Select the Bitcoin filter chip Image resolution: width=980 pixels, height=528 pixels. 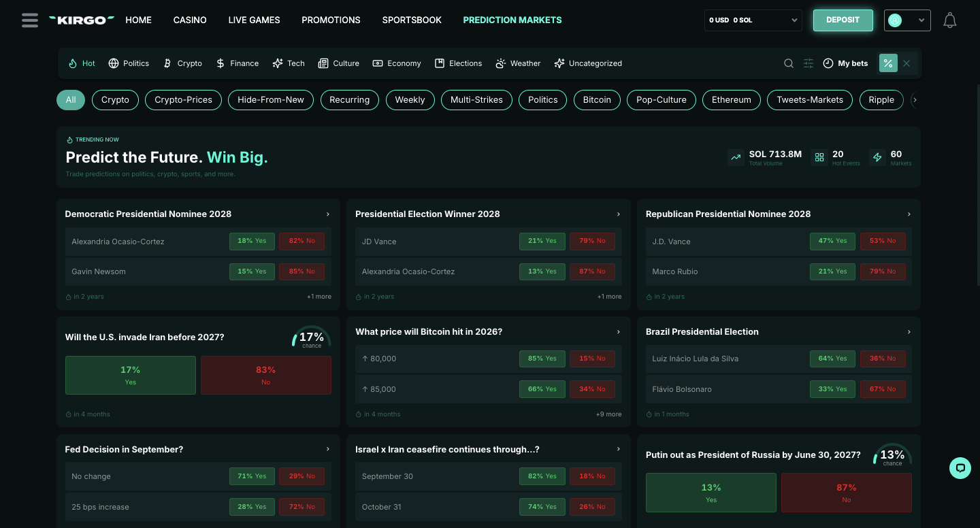(x=597, y=99)
